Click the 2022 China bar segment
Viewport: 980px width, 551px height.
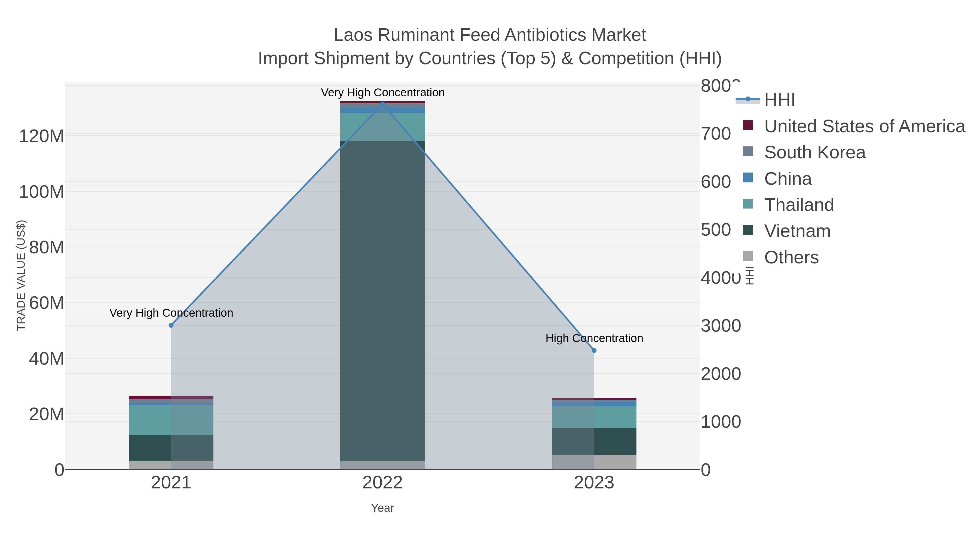pyautogui.click(x=383, y=110)
